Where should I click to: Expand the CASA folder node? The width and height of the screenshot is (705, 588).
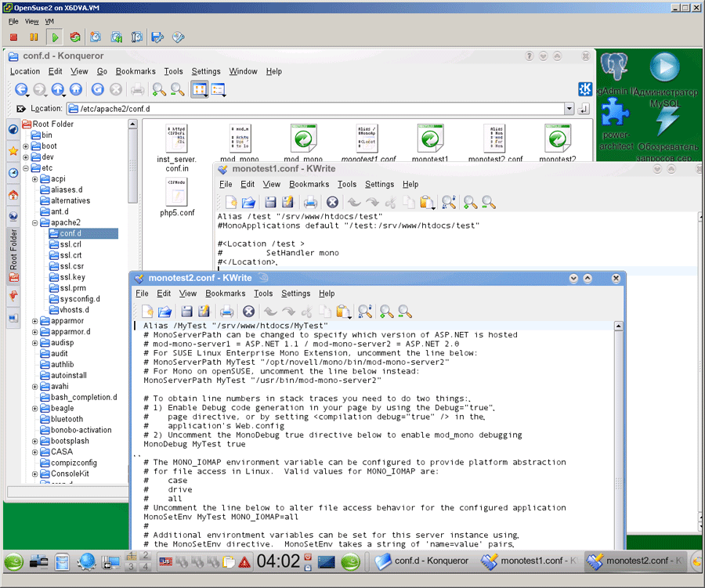[34, 453]
